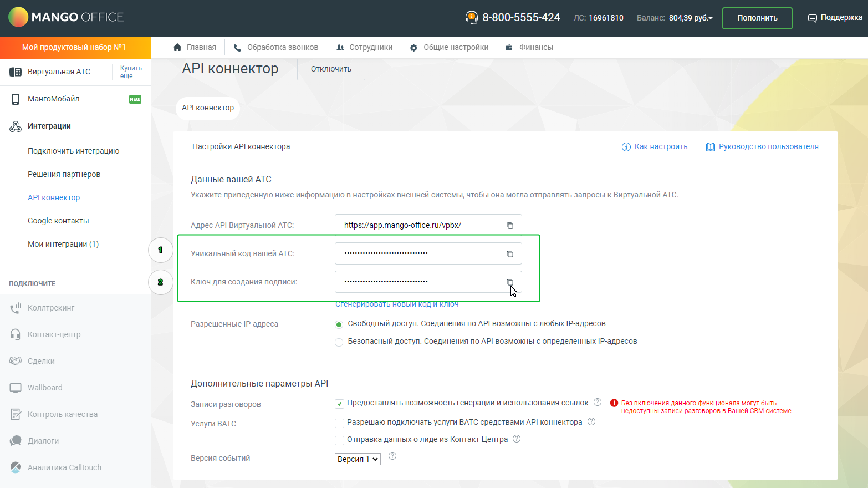Viewport: 868px width, 488px height.
Task: Click the Пополнить button to add funds
Action: coord(757,18)
